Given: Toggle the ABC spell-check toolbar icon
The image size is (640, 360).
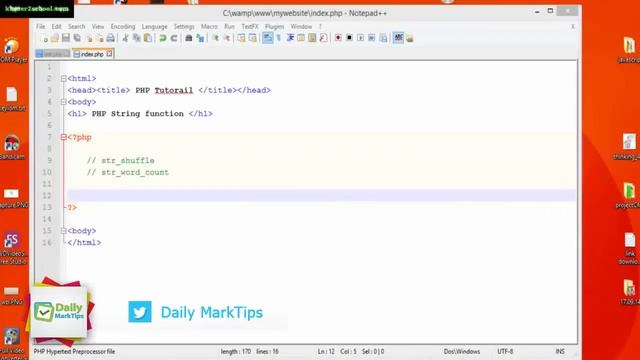Looking at the screenshot, I should (x=398, y=38).
